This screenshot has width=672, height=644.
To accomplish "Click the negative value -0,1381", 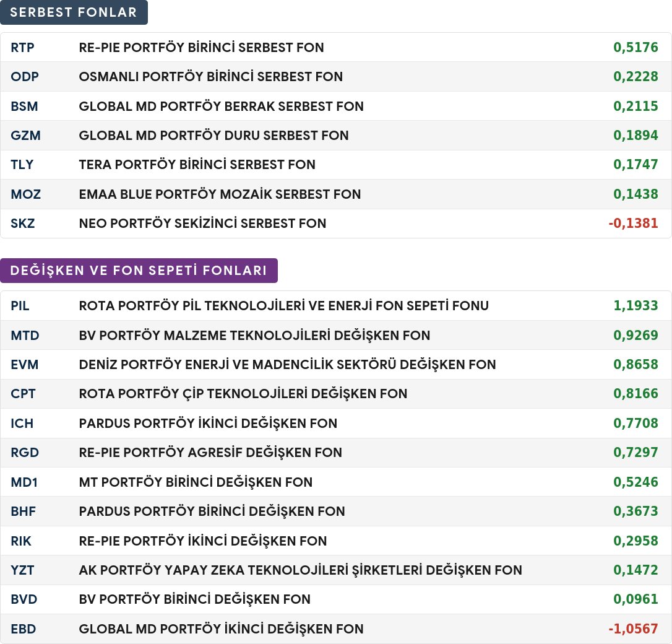I will point(633,224).
